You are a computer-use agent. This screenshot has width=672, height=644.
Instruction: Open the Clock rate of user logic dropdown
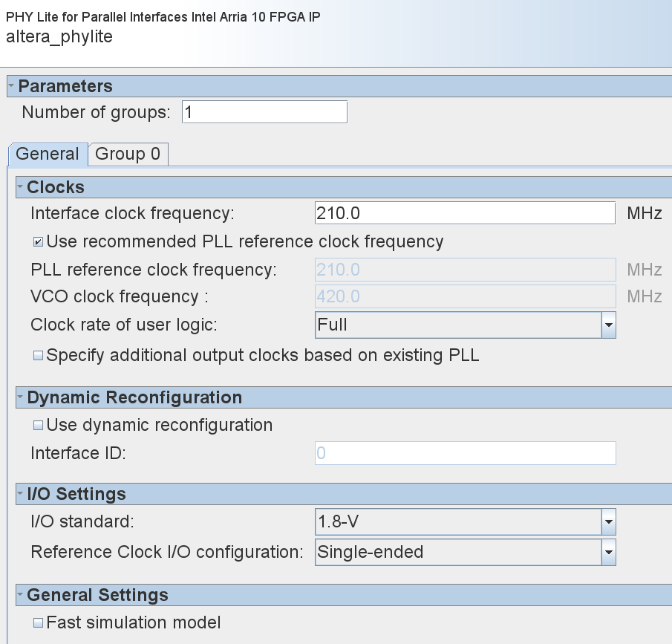click(608, 325)
